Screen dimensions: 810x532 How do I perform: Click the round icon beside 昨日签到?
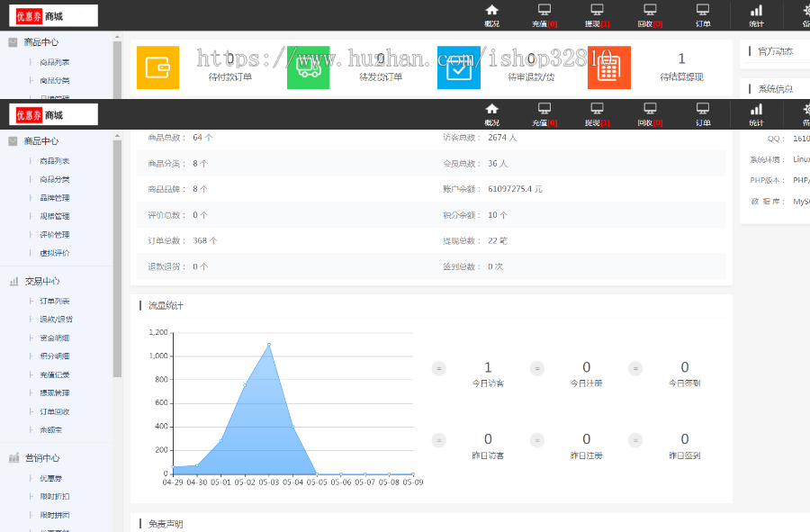click(x=635, y=440)
